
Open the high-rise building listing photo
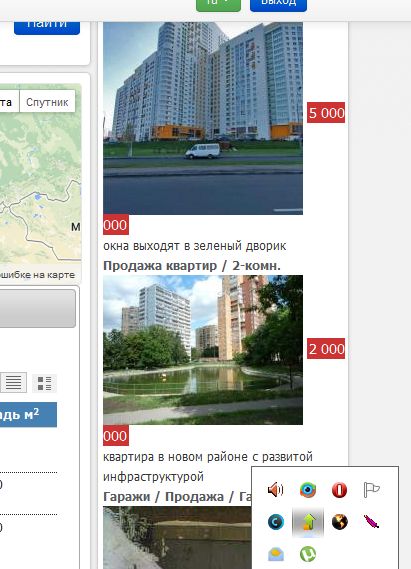pyautogui.click(x=203, y=118)
